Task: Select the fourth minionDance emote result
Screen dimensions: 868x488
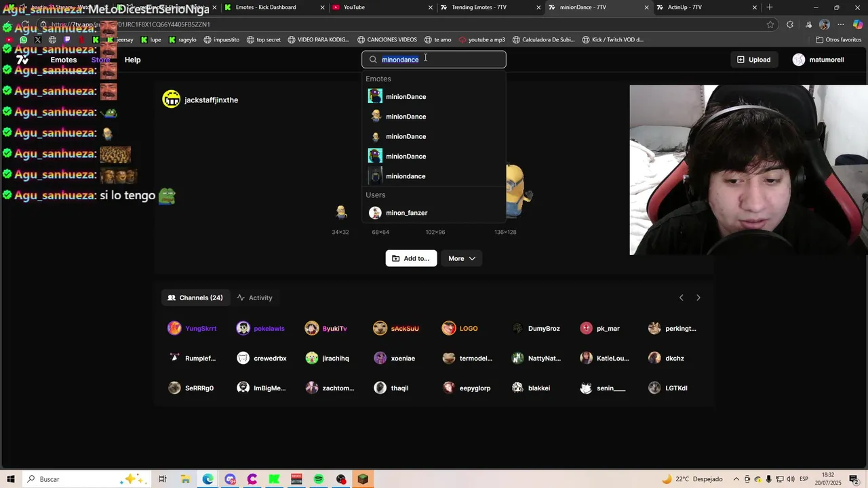Action: coord(434,157)
